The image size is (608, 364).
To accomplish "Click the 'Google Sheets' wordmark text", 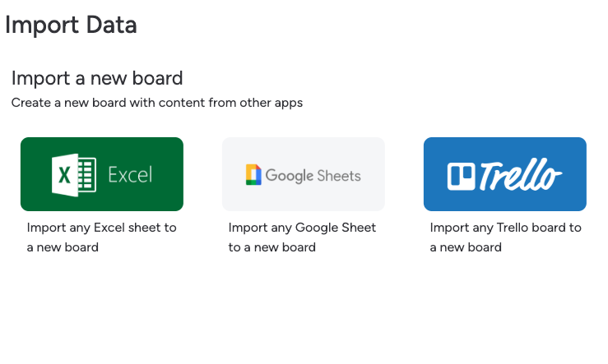I will pos(313,176).
